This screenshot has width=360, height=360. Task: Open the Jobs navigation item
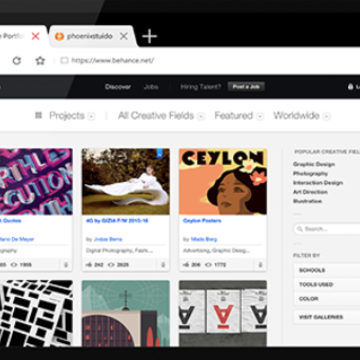(x=151, y=87)
